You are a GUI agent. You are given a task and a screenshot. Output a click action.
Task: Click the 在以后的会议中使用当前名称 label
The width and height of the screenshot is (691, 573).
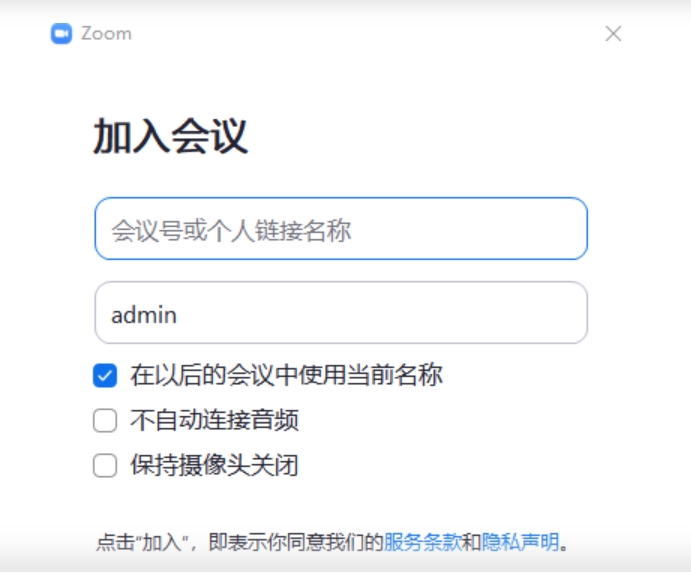point(286,376)
